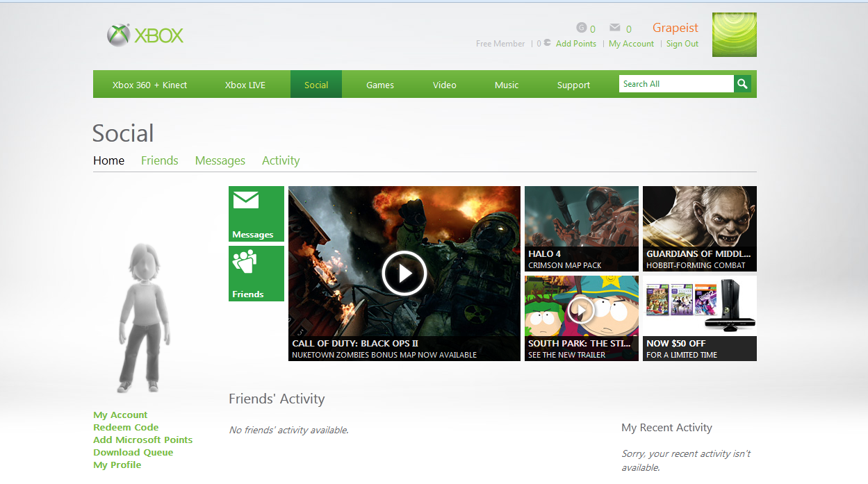Click the green gamer picture avatar
The height and width of the screenshot is (484, 868).
tap(735, 35)
